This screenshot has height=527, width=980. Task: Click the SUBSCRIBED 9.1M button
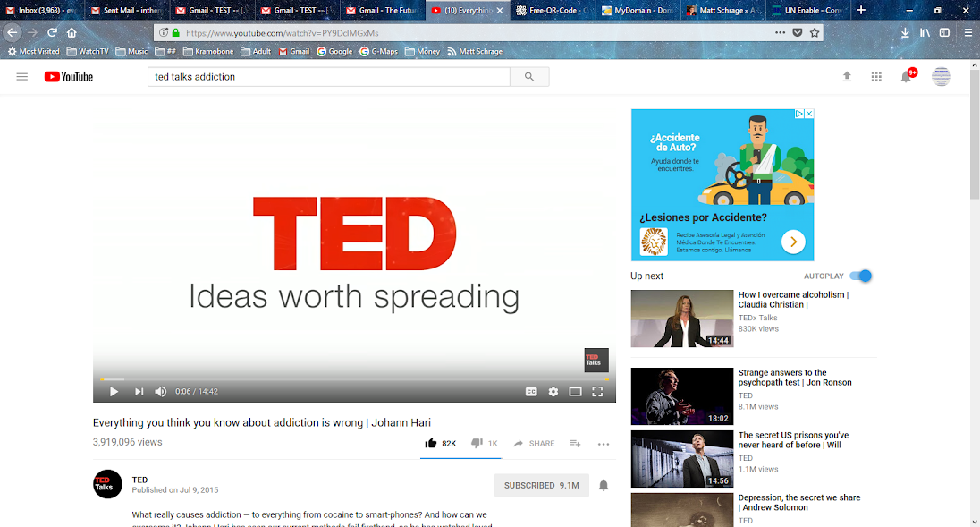pos(541,485)
